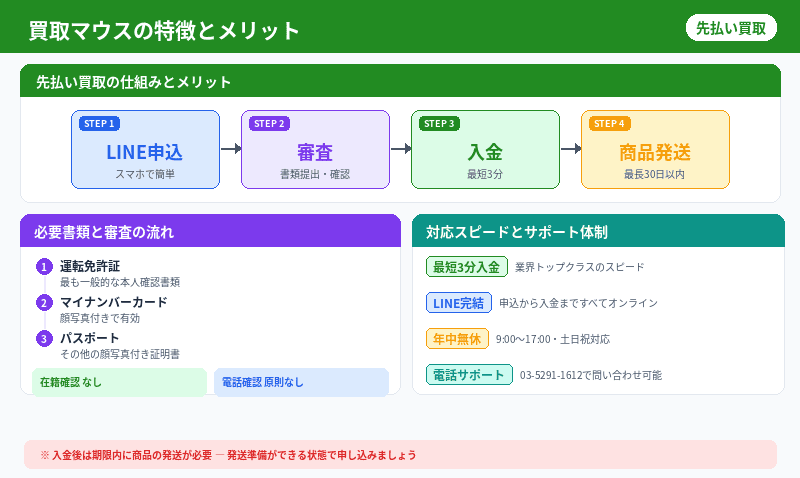Click the purple number 2 circle

point(44,303)
